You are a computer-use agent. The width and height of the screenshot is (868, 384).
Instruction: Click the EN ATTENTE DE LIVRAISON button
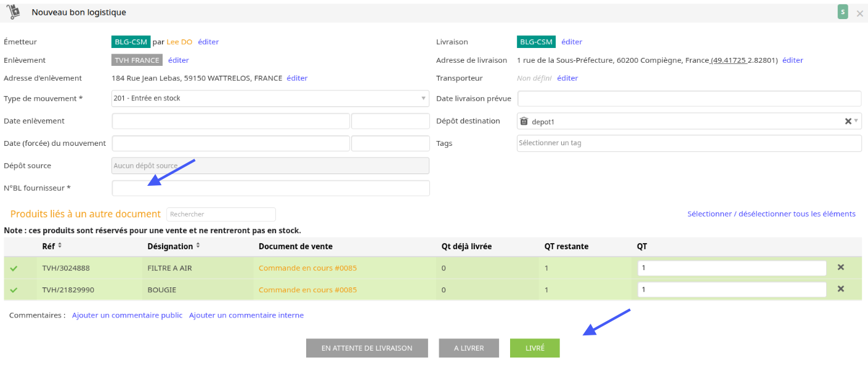tap(367, 348)
